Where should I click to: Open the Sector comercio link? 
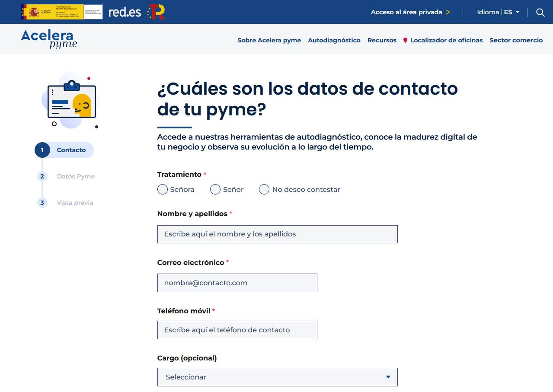point(516,40)
